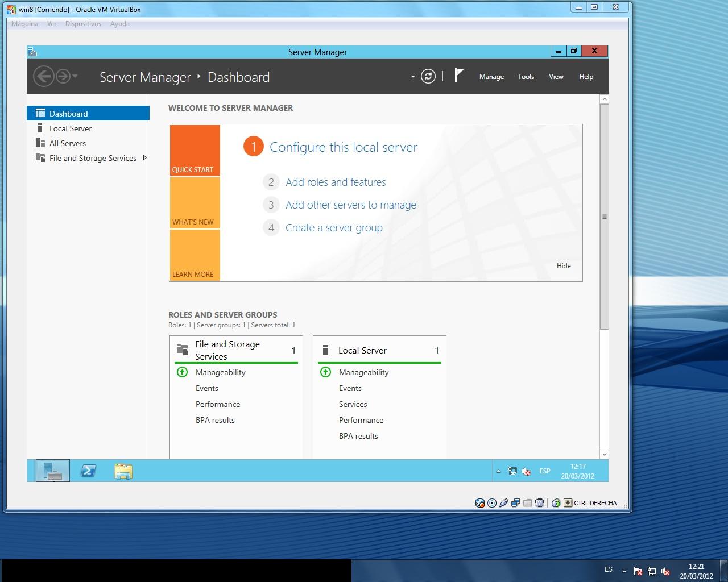
Task: Click Add roles and features link
Action: [336, 182]
